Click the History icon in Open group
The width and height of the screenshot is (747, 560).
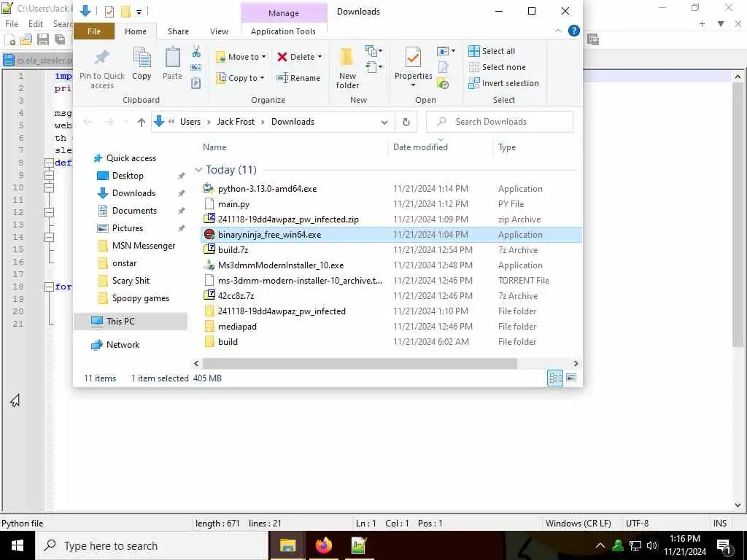coord(443,84)
